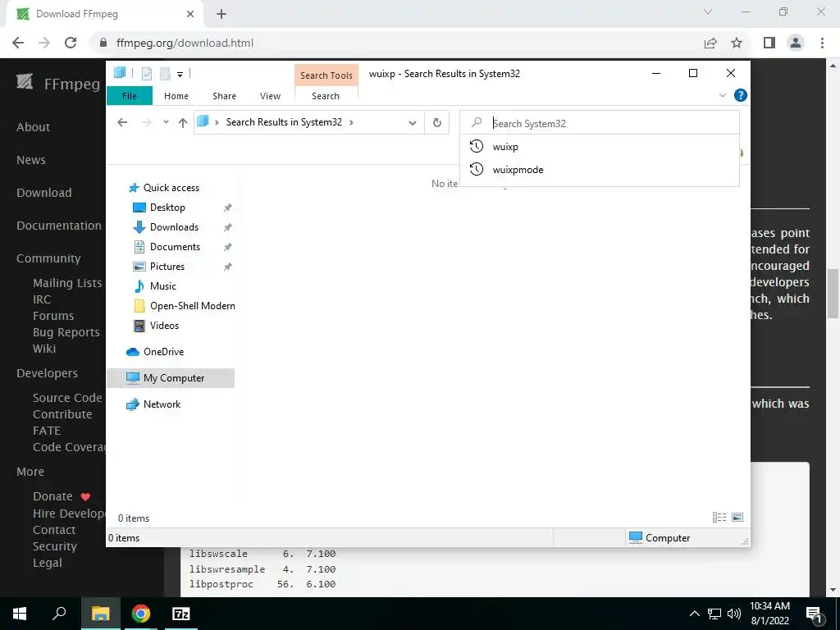This screenshot has height=630, width=840.
Task: Go forward in Explorer navigation
Action: coord(147,123)
